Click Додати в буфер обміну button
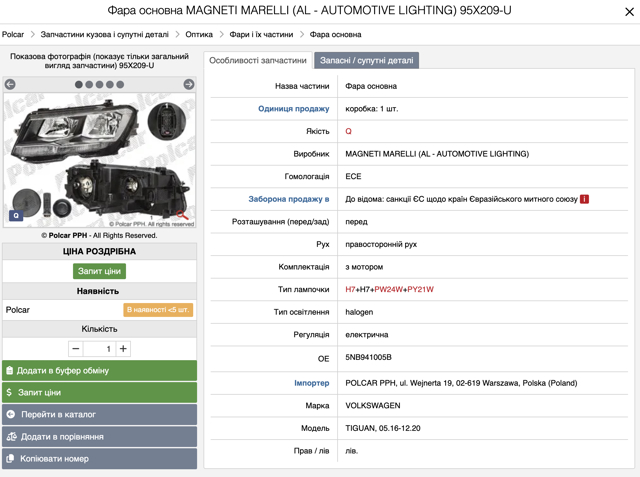Screen dimensions: 640x477 pyautogui.click(x=99, y=371)
